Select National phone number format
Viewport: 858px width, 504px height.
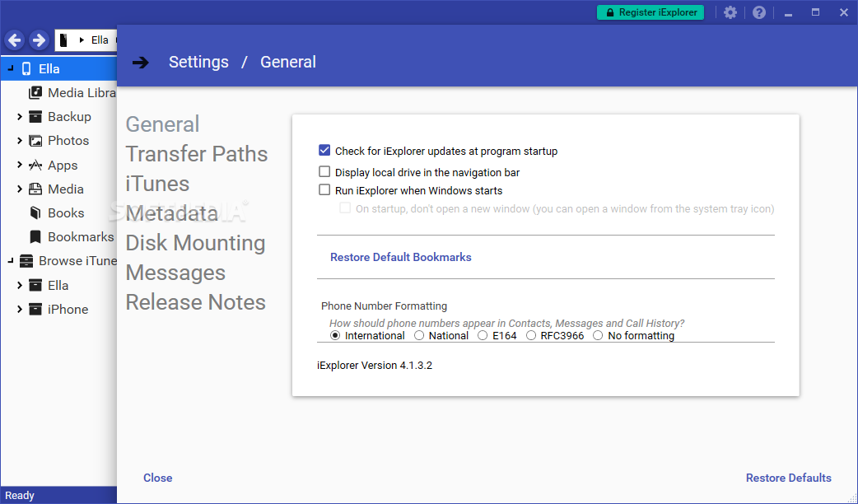[419, 335]
